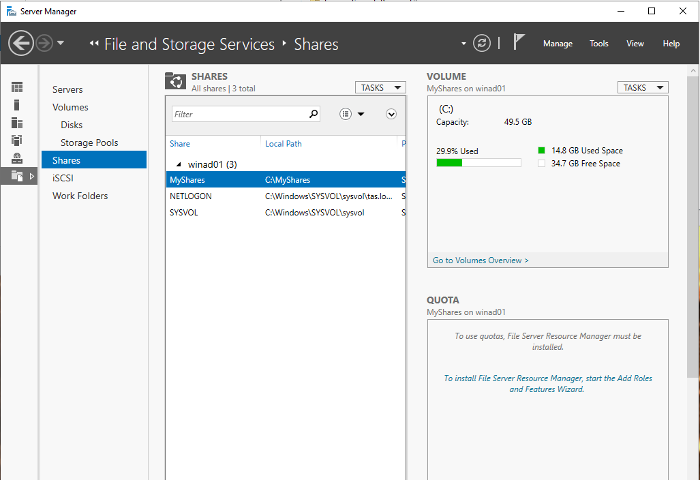
Task: Select the All Servers sidebar icon
Action: click(17, 123)
